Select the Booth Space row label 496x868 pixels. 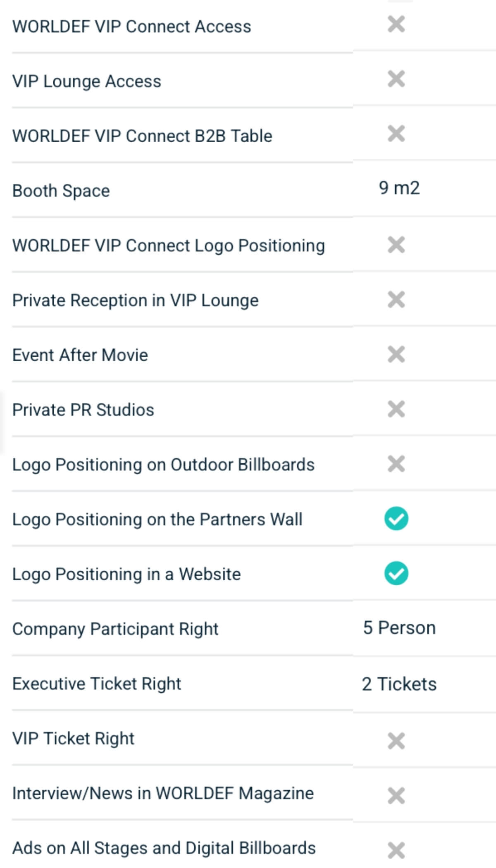pyautogui.click(x=61, y=191)
